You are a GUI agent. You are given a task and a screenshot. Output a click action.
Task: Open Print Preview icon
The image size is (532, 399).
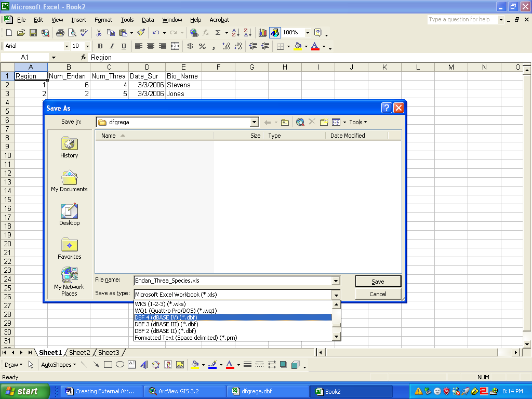(72, 33)
